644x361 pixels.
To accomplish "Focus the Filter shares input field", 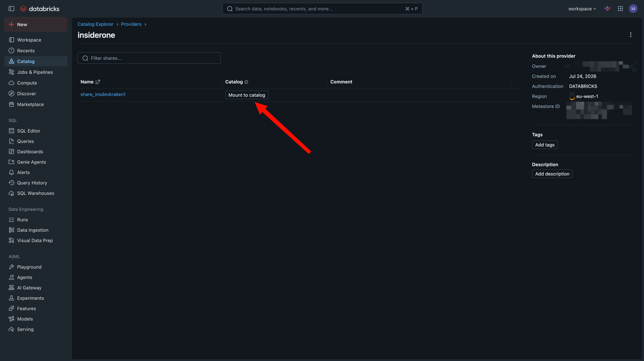I will pyautogui.click(x=149, y=58).
